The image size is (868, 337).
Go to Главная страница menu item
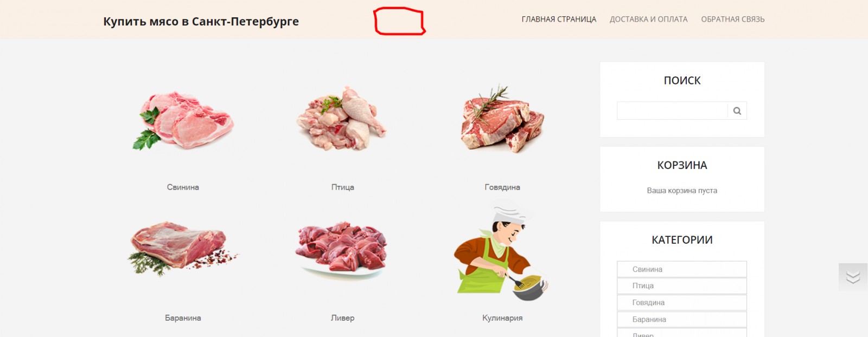pos(559,20)
